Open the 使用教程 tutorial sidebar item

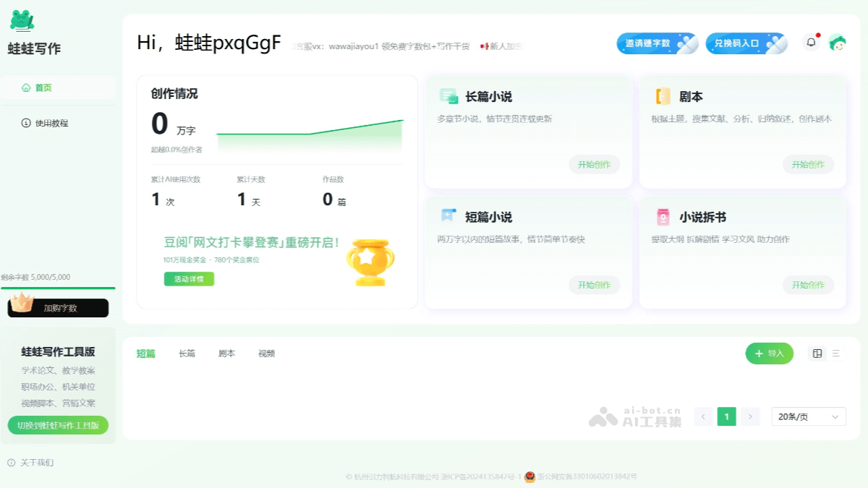45,123
